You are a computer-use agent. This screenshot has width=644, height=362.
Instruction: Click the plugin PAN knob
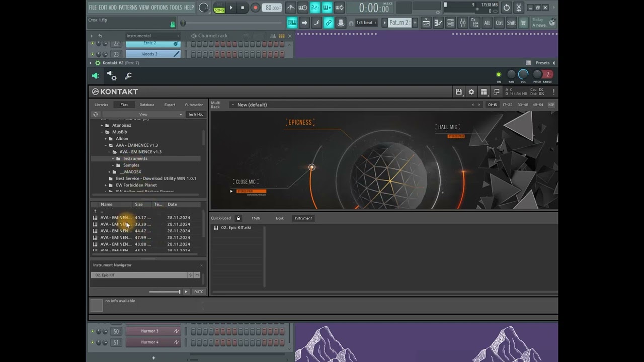[x=511, y=74]
